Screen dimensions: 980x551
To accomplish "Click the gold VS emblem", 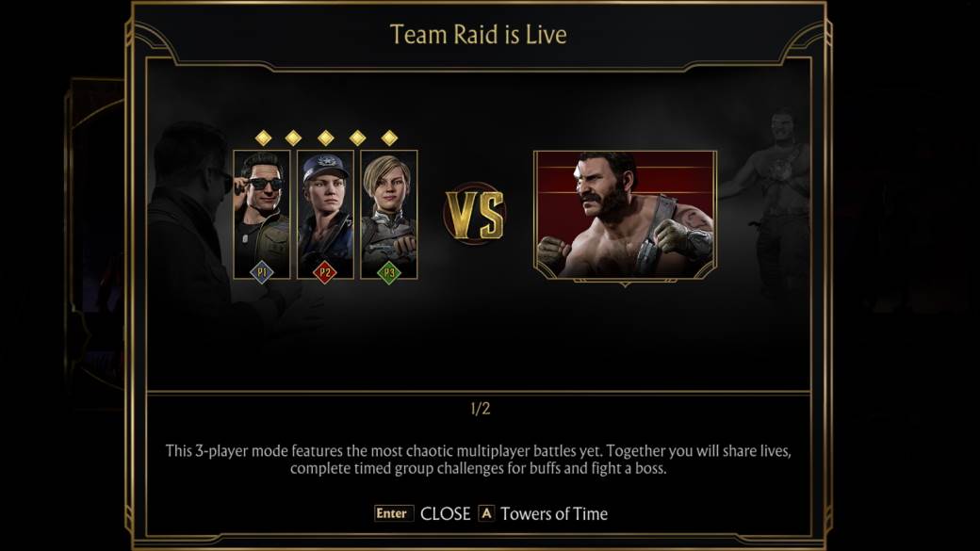I will click(x=475, y=215).
